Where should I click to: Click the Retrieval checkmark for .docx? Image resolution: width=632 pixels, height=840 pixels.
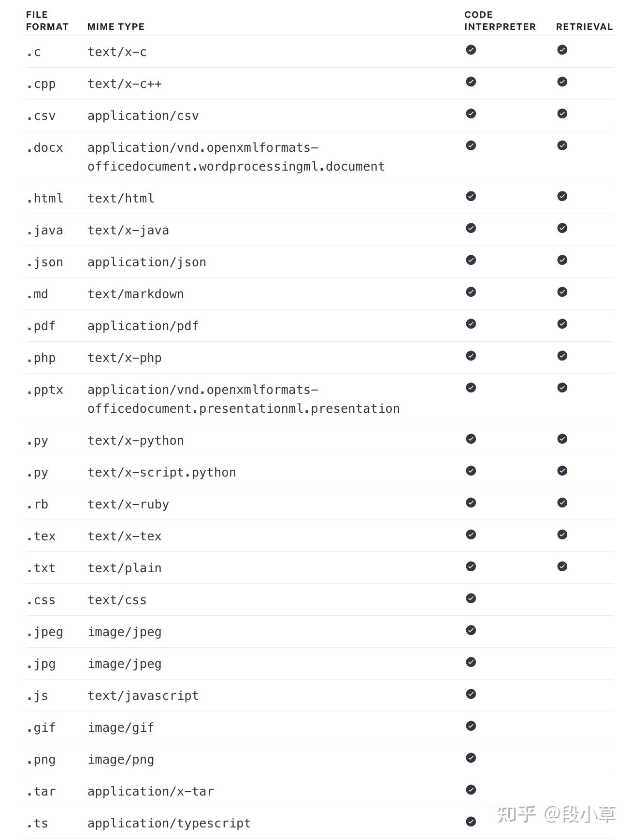point(562,145)
